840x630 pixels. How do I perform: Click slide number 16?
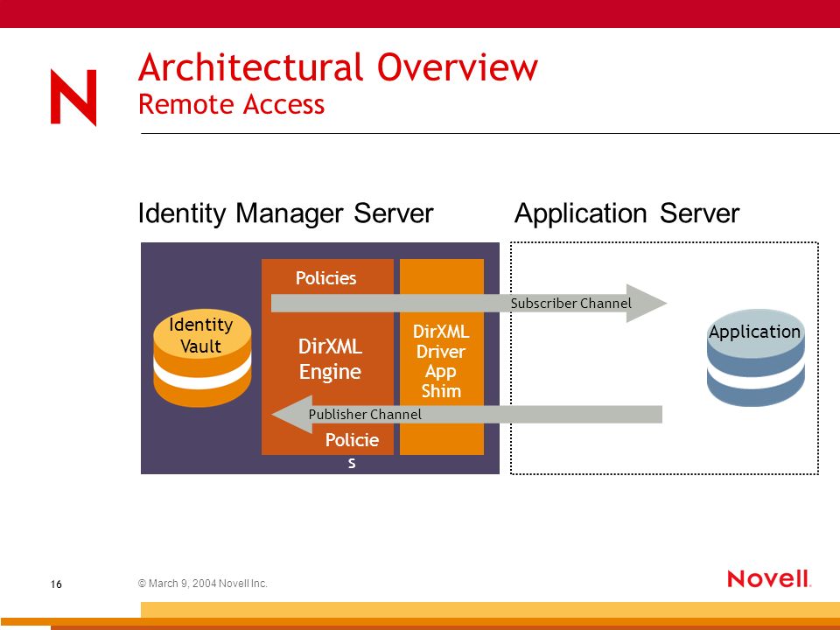coord(56,584)
